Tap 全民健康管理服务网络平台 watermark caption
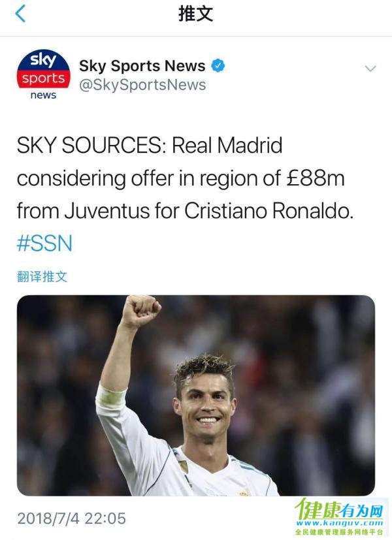Screen dimensions: 392x540 click(339, 532)
